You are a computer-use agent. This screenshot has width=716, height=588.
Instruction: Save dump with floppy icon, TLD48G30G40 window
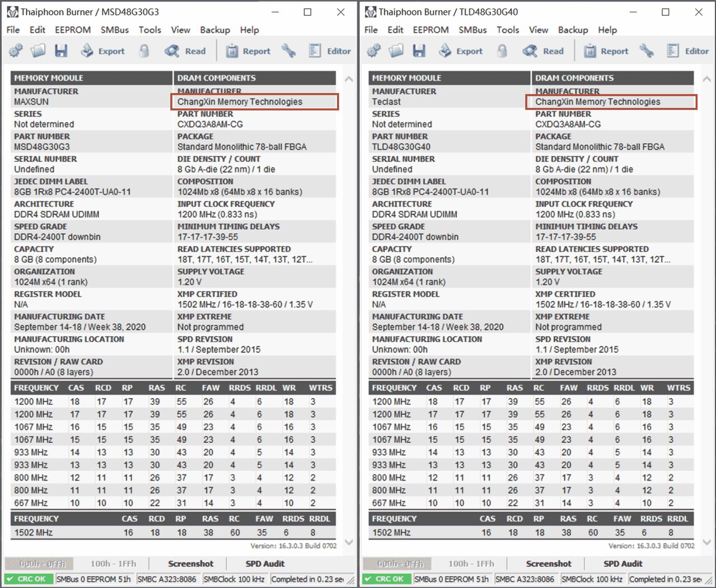tap(419, 51)
